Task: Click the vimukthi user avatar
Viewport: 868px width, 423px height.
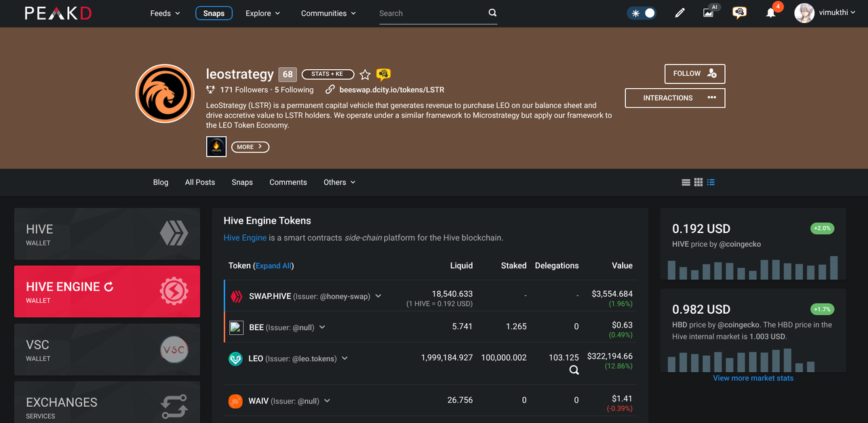Action: click(804, 13)
